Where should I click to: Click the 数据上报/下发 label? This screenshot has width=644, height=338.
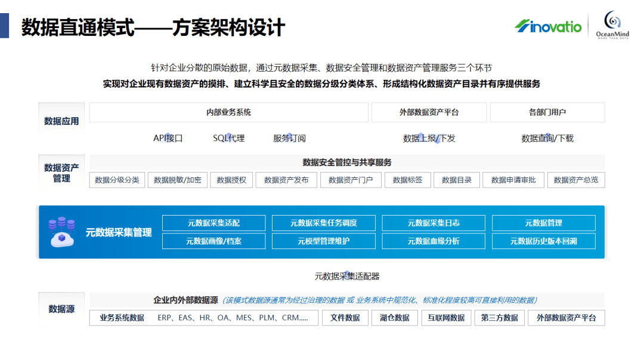[429, 138]
